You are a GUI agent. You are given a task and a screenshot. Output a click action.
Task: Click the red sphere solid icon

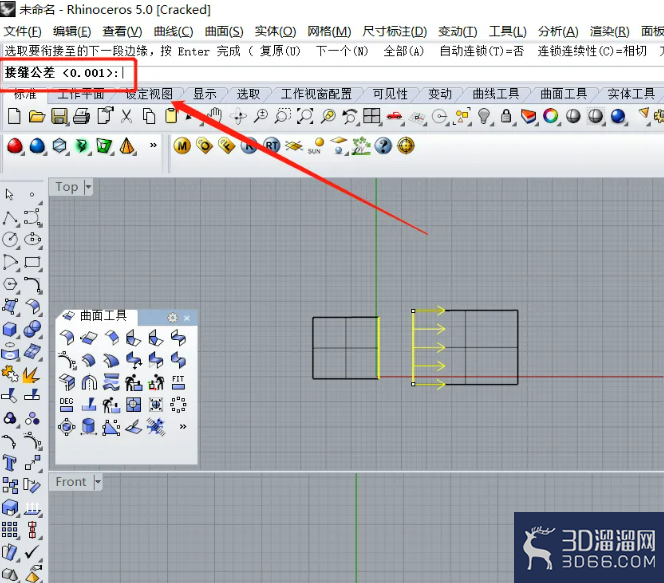tap(15, 146)
